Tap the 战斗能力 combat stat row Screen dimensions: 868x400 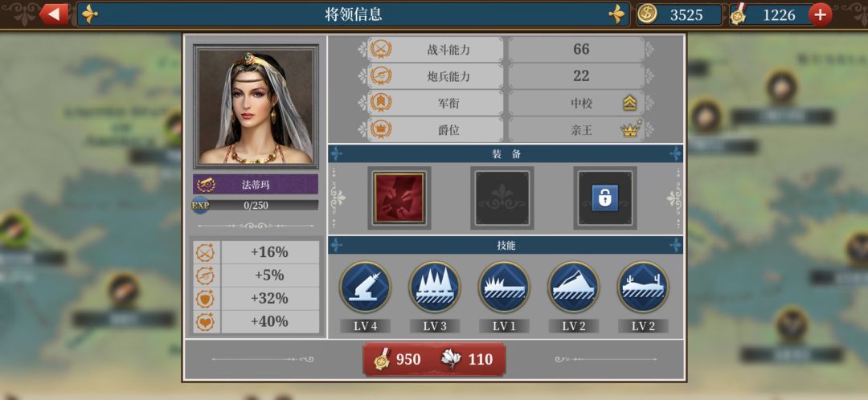(506, 49)
